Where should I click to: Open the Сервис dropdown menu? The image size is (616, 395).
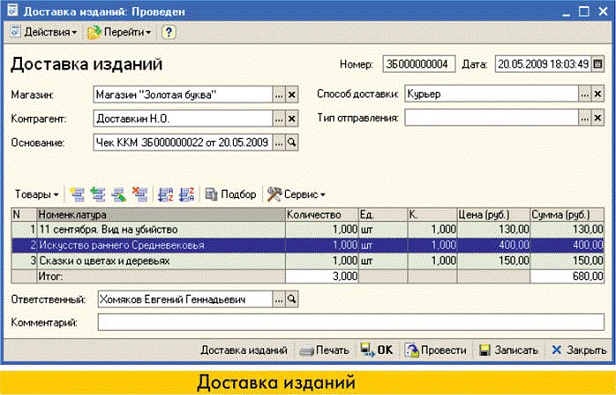point(297,195)
